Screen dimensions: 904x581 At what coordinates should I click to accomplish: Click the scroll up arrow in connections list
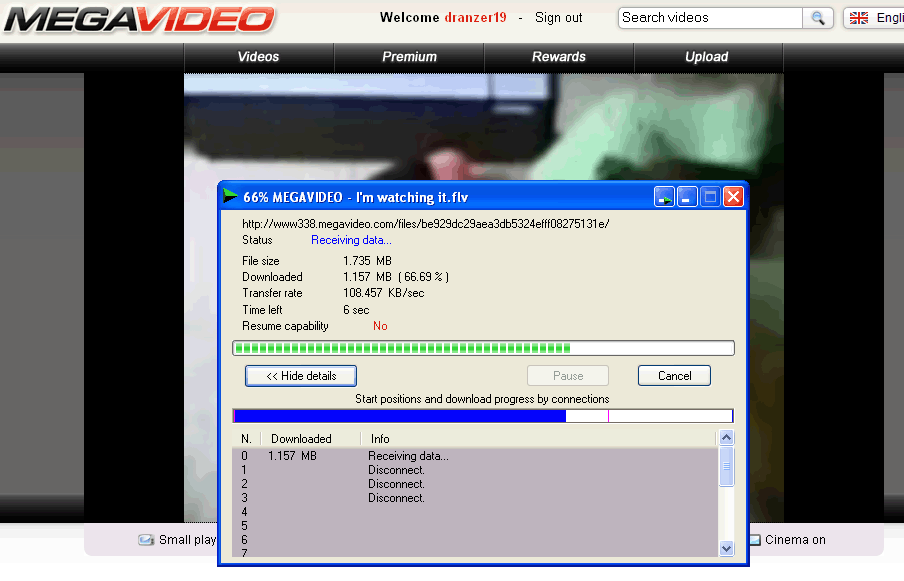coord(726,437)
